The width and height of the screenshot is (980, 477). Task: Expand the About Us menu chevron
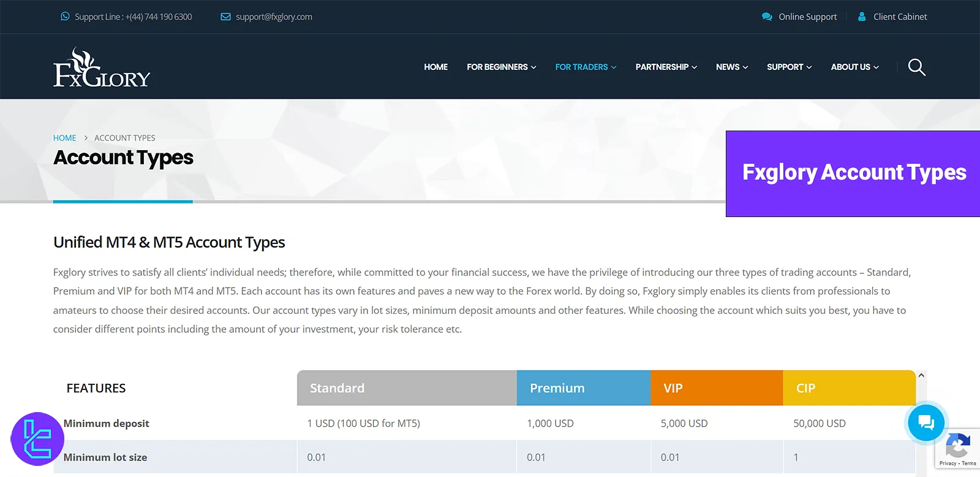point(876,67)
